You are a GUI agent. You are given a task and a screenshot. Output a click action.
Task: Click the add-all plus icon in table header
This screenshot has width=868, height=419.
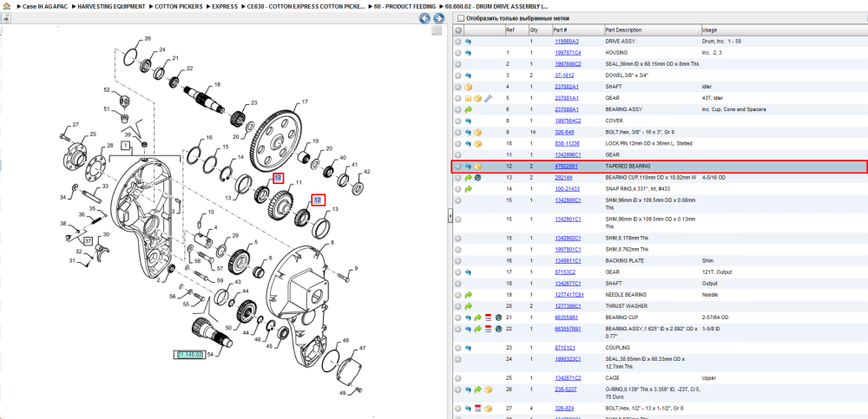click(458, 29)
